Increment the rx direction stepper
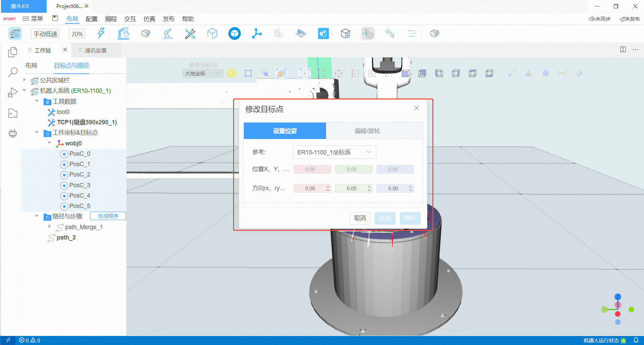 click(x=328, y=187)
